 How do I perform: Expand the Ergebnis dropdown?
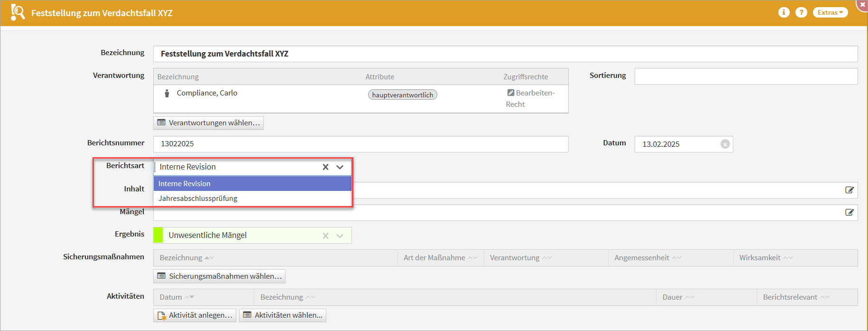click(340, 236)
